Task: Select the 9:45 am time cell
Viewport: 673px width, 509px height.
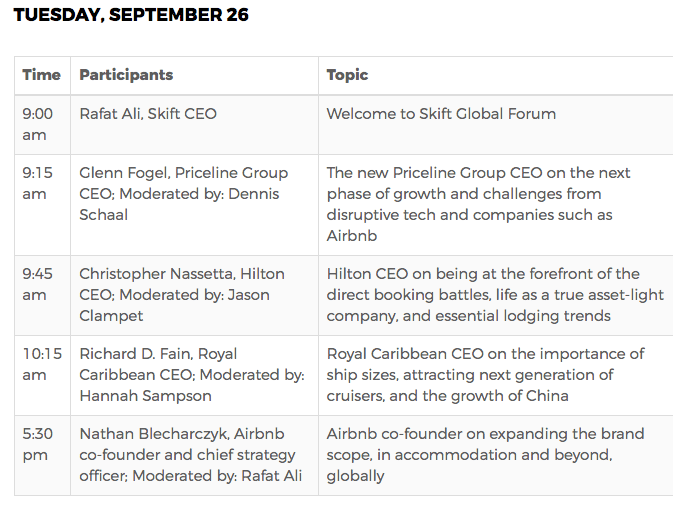Action: [x=36, y=284]
